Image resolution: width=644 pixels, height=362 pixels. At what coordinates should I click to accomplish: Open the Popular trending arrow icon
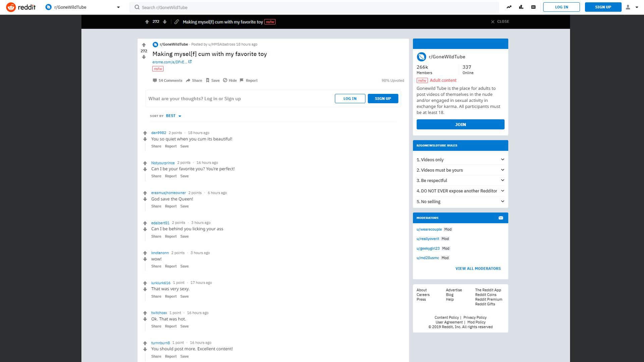[x=509, y=7]
